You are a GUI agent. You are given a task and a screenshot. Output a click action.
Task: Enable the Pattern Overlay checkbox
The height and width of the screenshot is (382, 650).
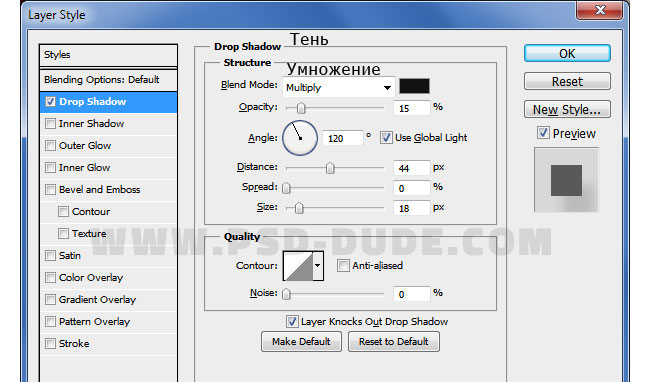(x=51, y=322)
